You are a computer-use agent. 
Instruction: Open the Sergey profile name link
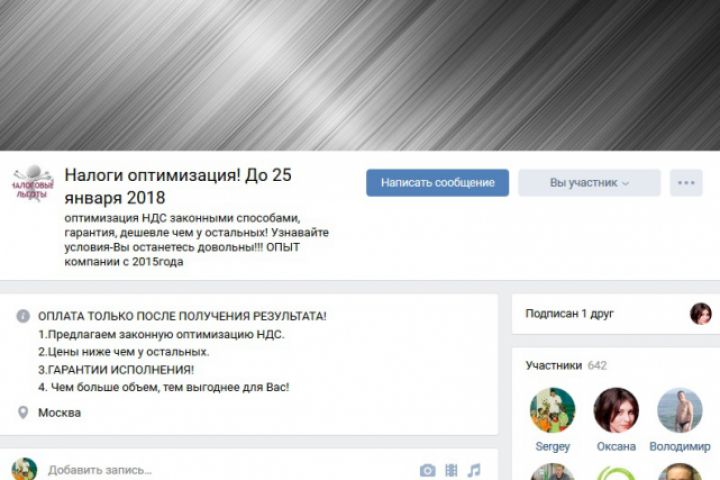(552, 446)
